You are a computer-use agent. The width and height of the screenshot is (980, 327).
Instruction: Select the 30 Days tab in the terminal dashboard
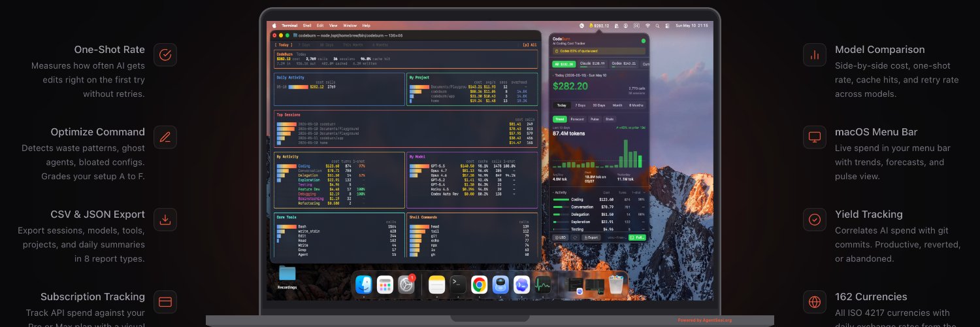pos(327,44)
